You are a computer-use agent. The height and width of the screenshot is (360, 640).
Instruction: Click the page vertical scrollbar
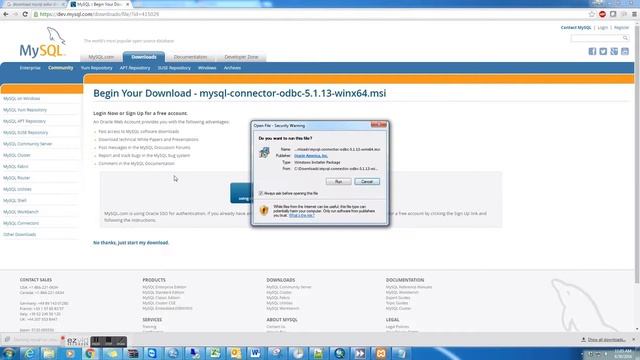tap(637, 155)
